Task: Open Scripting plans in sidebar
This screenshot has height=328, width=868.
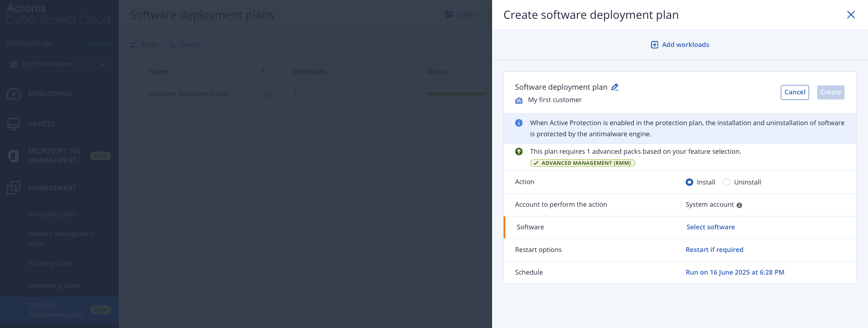Action: (50, 263)
